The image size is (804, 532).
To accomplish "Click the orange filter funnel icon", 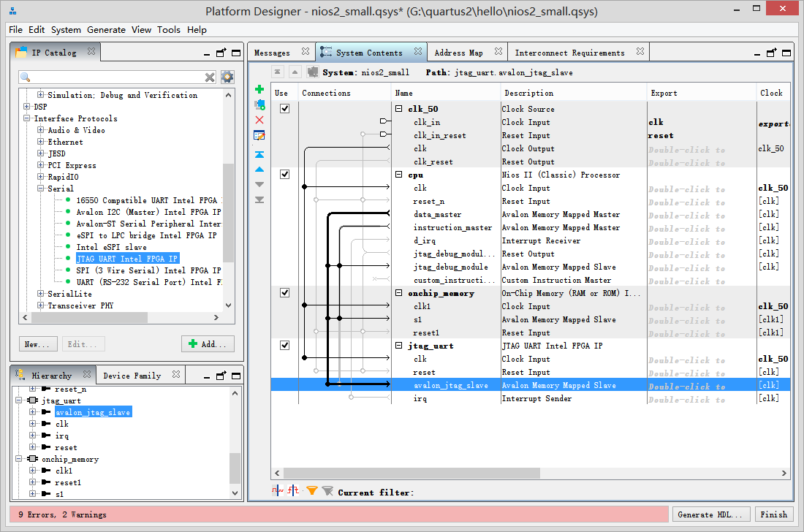I will pyautogui.click(x=312, y=491).
